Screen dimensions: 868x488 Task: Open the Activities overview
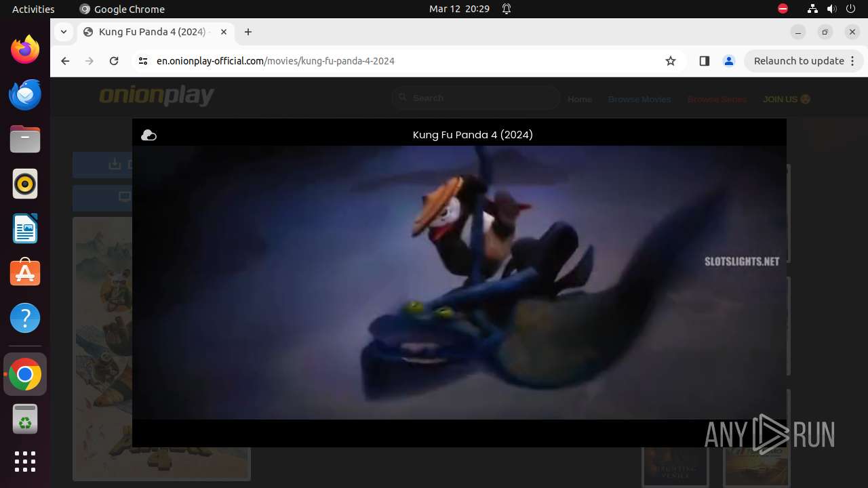tap(33, 9)
